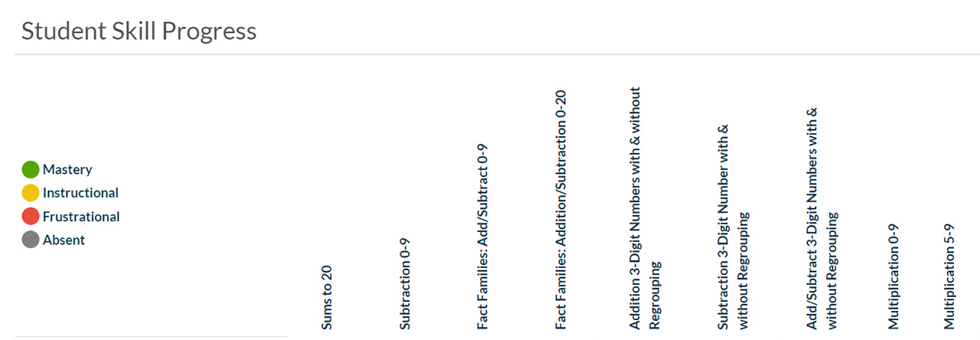Open the Subtraction 0-9 column header
Viewport: 980px width, 340px height.
click(406, 283)
